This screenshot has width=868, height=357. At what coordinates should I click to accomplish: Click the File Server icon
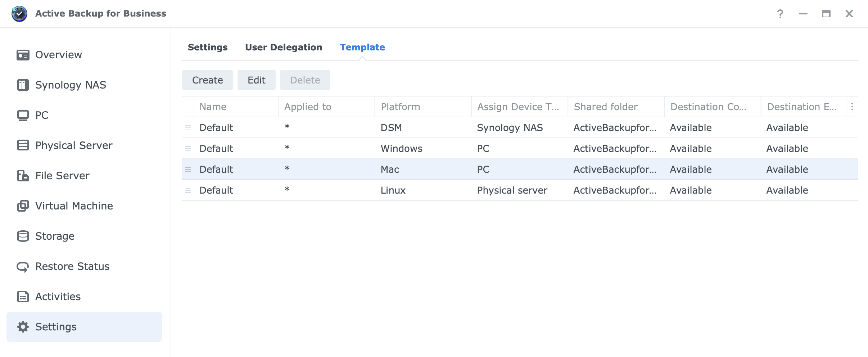(23, 176)
